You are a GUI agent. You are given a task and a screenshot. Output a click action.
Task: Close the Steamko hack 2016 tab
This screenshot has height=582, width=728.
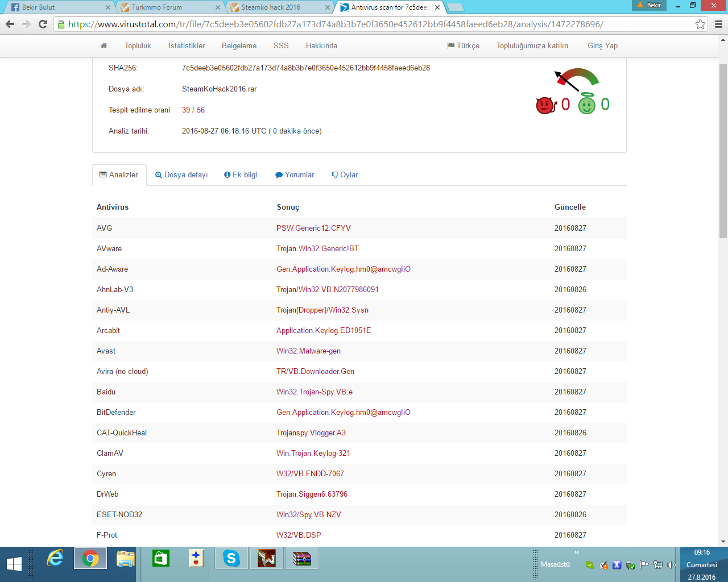click(327, 7)
